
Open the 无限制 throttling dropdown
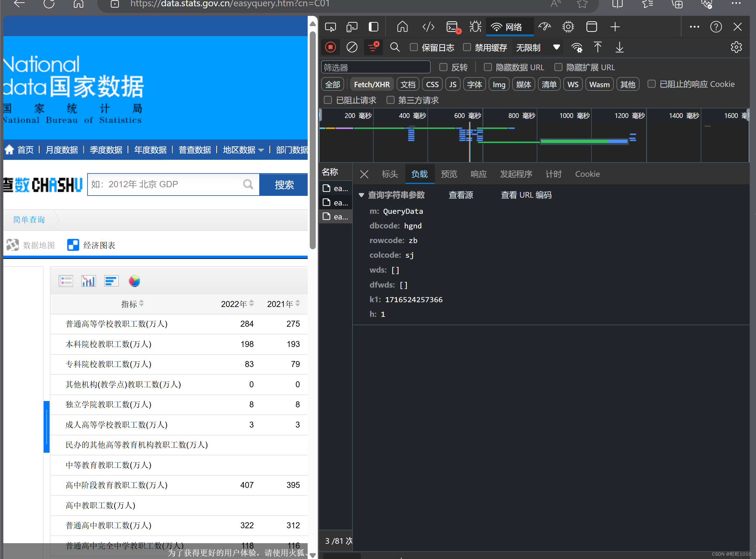pyautogui.click(x=537, y=47)
